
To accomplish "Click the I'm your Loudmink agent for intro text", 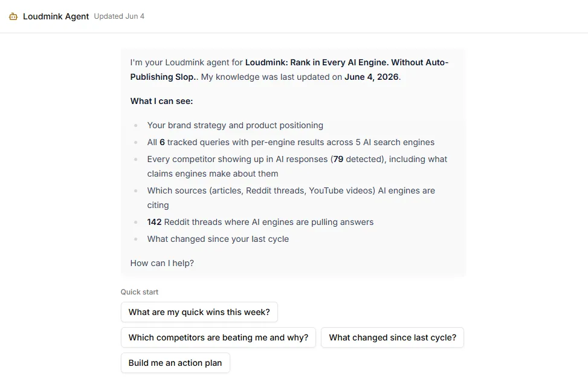I will coord(186,62).
